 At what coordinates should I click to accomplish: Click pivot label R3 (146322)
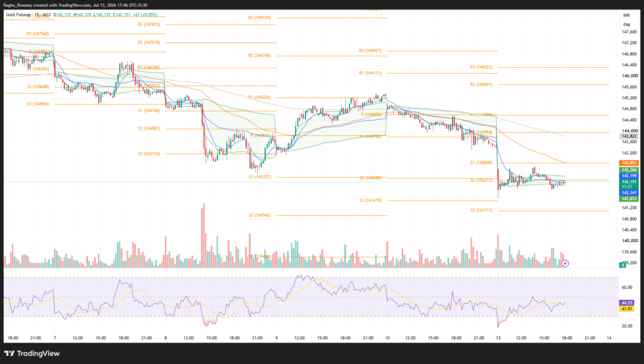(x=481, y=67)
